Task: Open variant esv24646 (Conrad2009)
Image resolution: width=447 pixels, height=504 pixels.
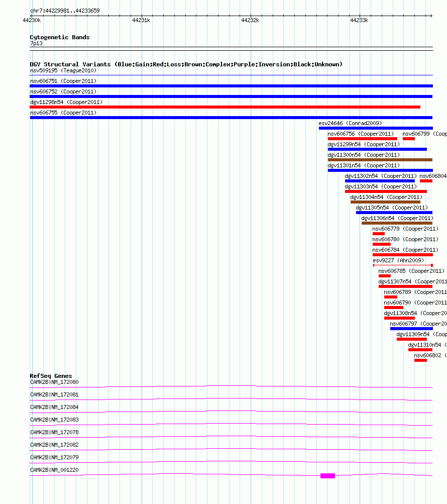Action: coord(350,123)
